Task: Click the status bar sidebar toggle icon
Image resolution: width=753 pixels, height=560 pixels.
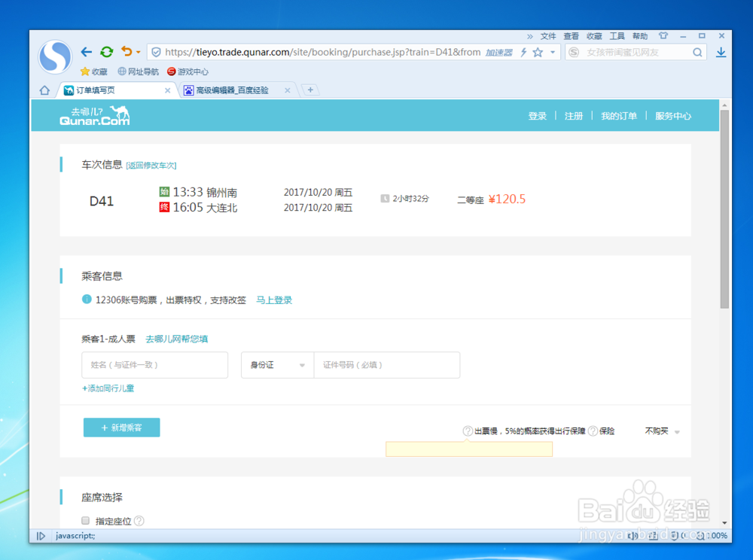Action: pyautogui.click(x=41, y=535)
